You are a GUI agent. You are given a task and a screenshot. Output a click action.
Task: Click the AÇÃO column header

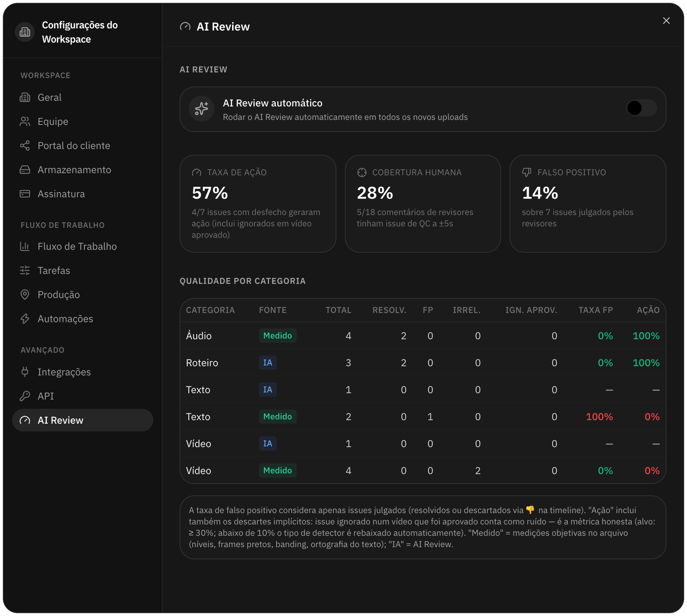(648, 310)
